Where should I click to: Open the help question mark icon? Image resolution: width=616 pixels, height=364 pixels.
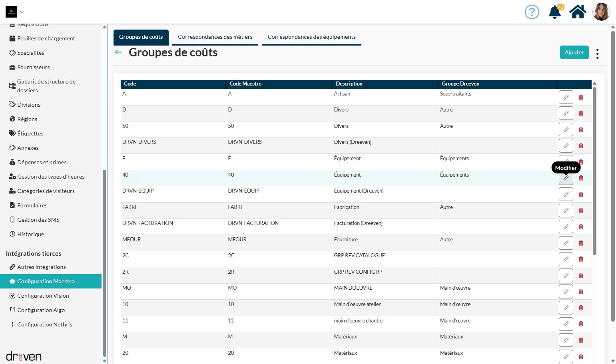(532, 12)
